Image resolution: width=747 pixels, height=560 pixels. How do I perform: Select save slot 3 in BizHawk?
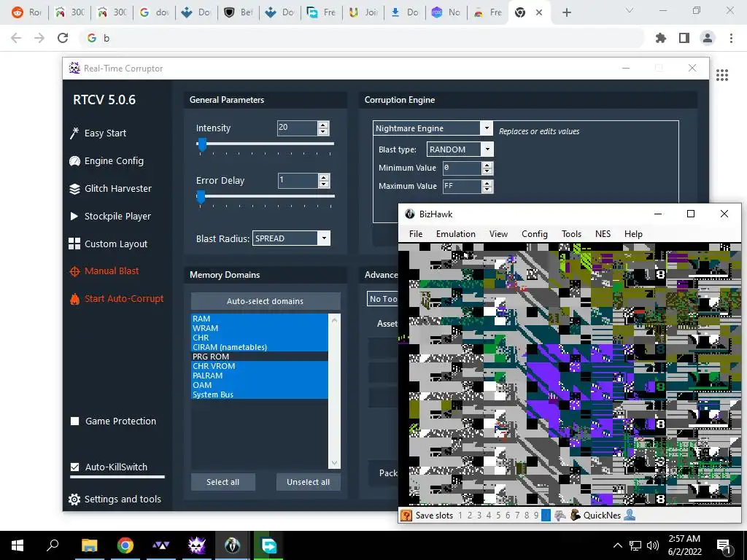pos(479,516)
